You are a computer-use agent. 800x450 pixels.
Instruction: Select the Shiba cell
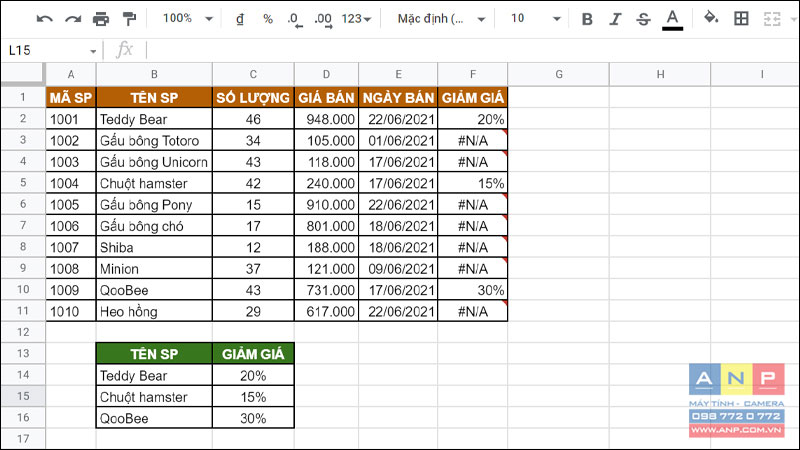pyautogui.click(x=154, y=247)
